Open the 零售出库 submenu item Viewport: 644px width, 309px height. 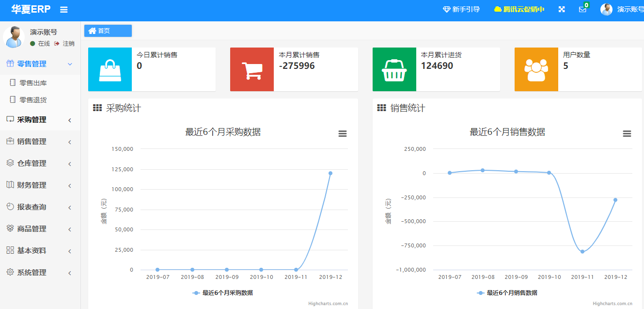[x=33, y=83]
